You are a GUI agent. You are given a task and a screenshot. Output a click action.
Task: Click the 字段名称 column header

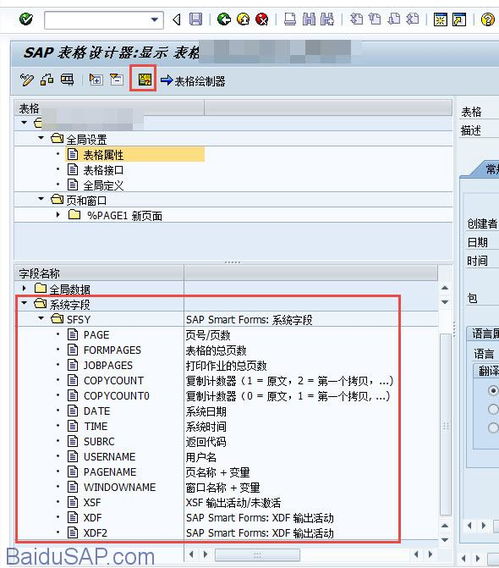click(98, 273)
